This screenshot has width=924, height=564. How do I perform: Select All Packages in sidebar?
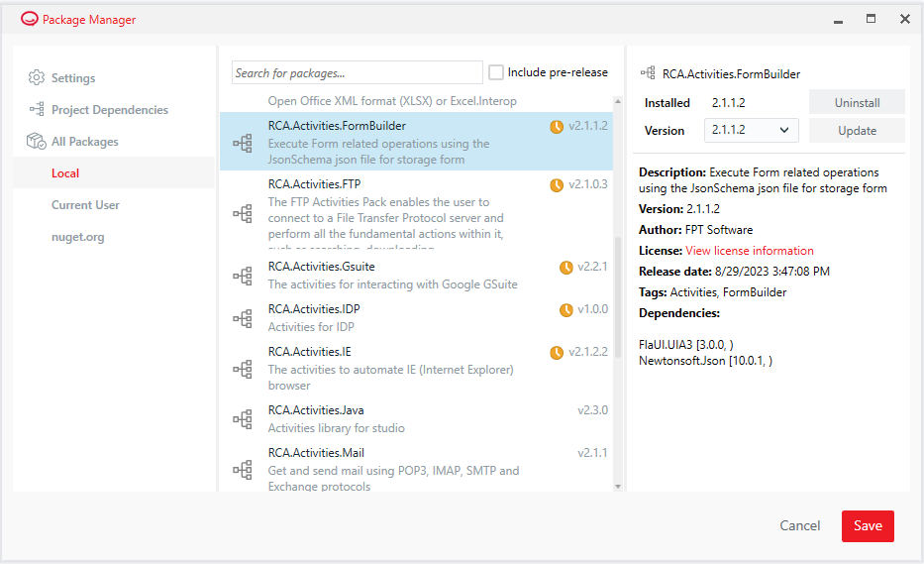[x=85, y=142]
